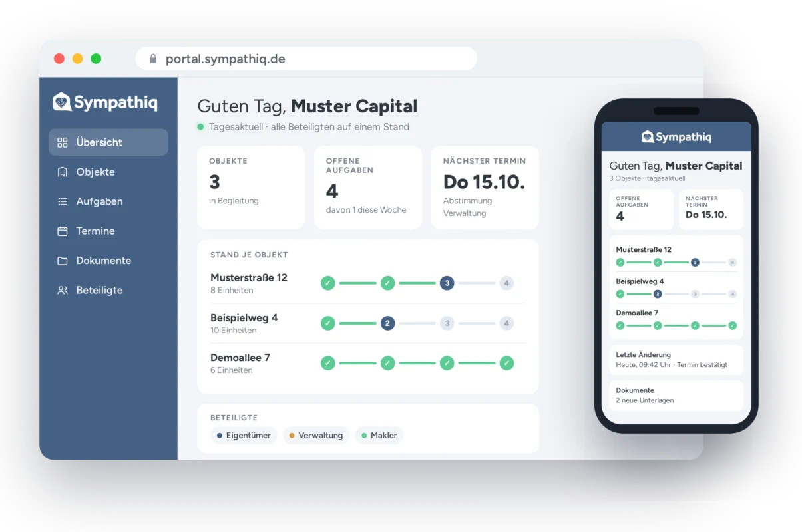Screen dimensions: 802x532
Task: Click first checkmark step of Demoallee 7
Action: (x=328, y=363)
